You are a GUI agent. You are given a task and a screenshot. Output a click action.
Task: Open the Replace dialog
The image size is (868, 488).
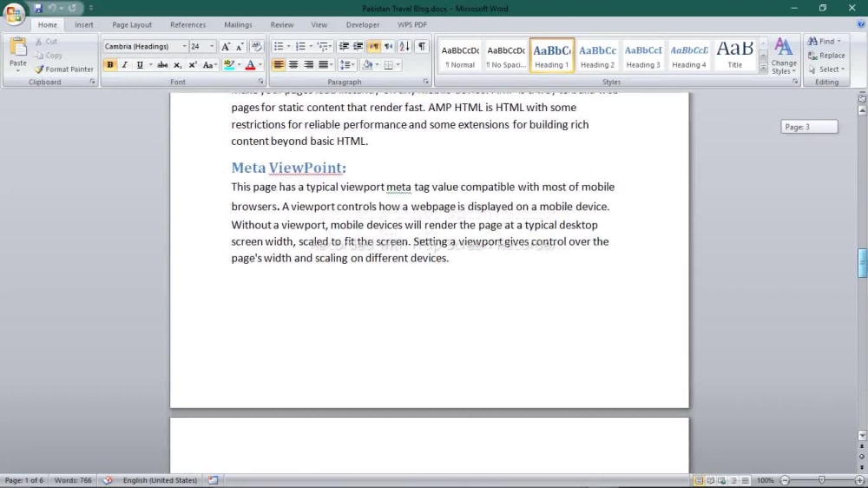pyautogui.click(x=826, y=56)
